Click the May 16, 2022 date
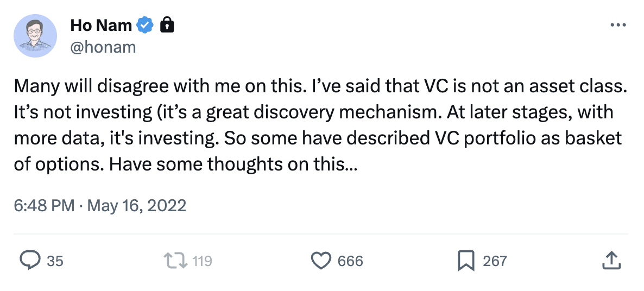 coord(136,206)
